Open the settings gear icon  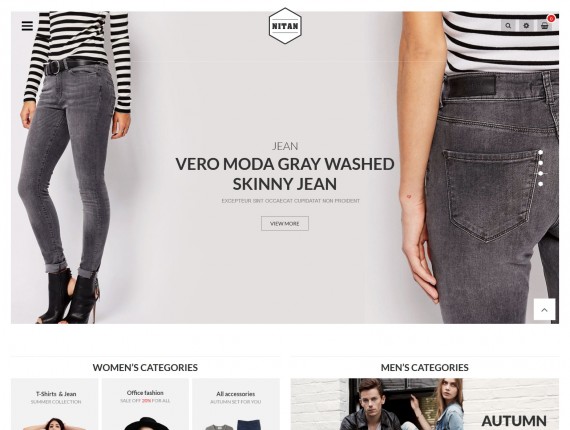[x=526, y=26]
